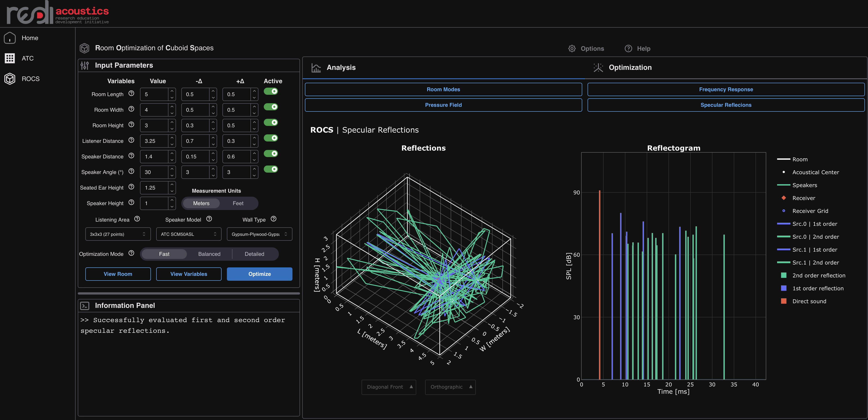Switch Speaker Angle active toggle off
Image resolution: width=868 pixels, height=420 pixels.
(x=271, y=169)
